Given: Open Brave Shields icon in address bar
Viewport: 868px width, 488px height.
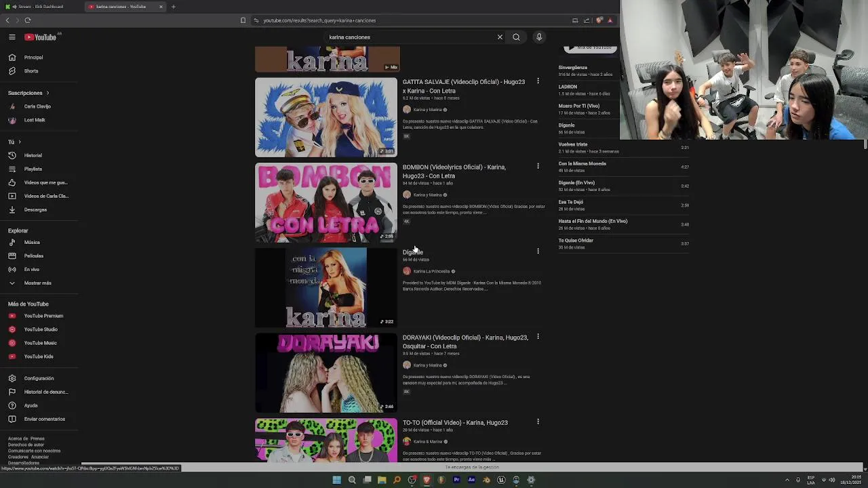Looking at the screenshot, I should (x=599, y=20).
